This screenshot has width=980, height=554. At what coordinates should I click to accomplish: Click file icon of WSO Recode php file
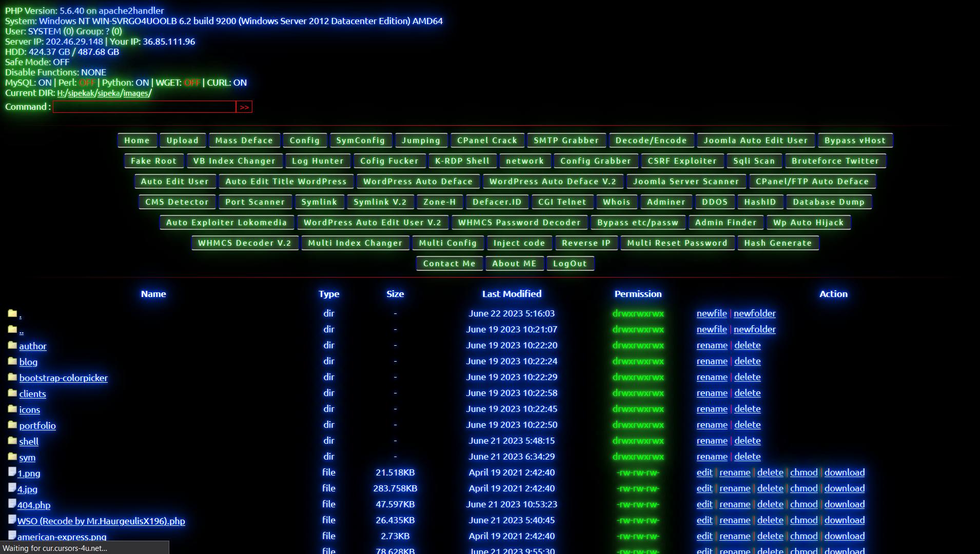[x=12, y=519]
